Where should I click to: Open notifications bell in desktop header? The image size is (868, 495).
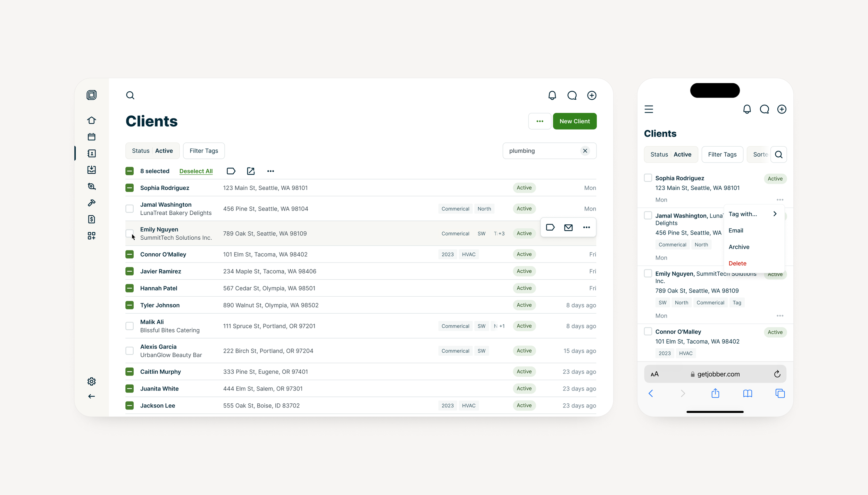point(552,95)
